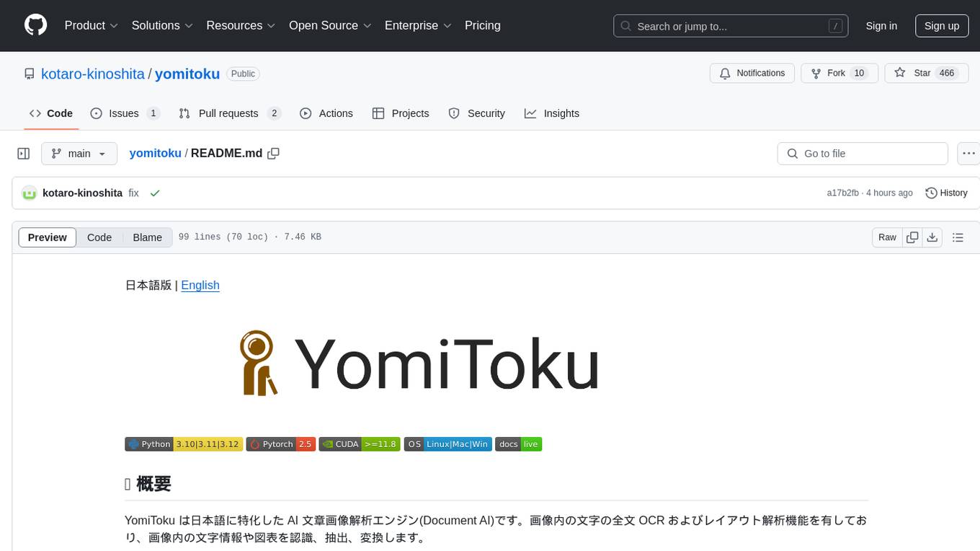Open the fix commit message
Screen dimensions: 980x551
pyautogui.click(x=134, y=193)
